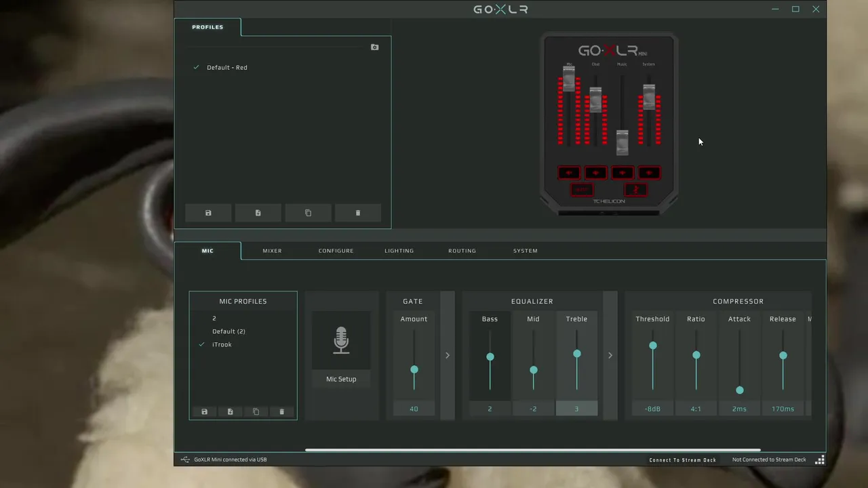Click the mic mute button on the GoXLR Mini

tap(635, 190)
